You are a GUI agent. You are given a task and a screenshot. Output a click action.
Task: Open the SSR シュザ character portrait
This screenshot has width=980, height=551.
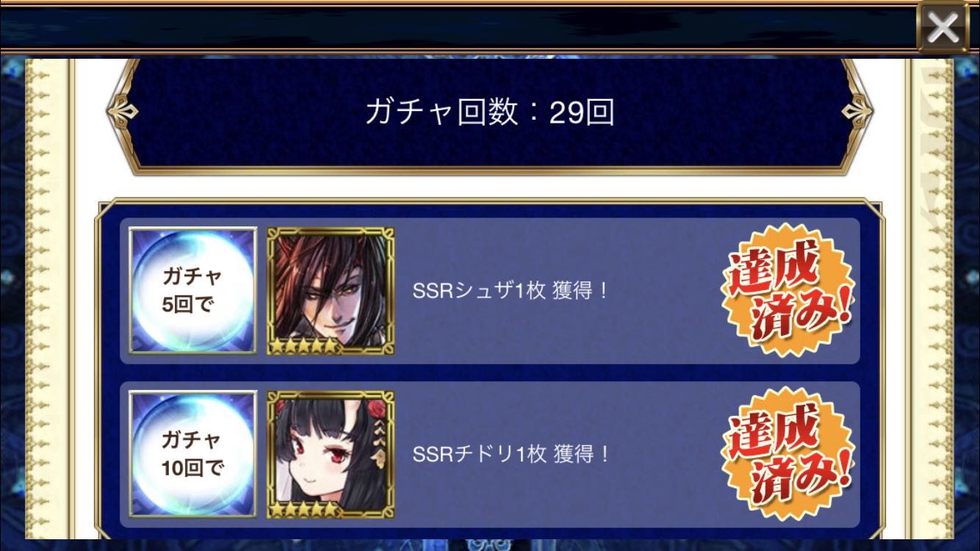coord(331,291)
